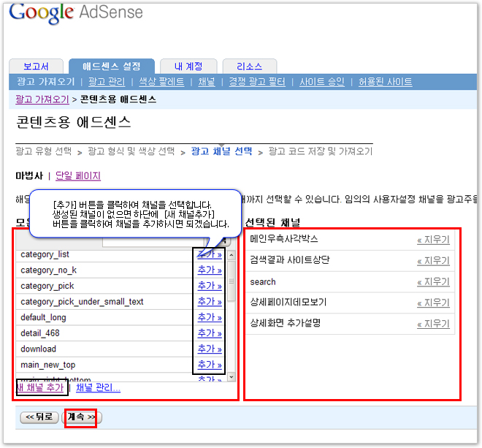Screen dimensions: 482x448
Task: Select the detail_468 channel name
Action: click(x=40, y=333)
